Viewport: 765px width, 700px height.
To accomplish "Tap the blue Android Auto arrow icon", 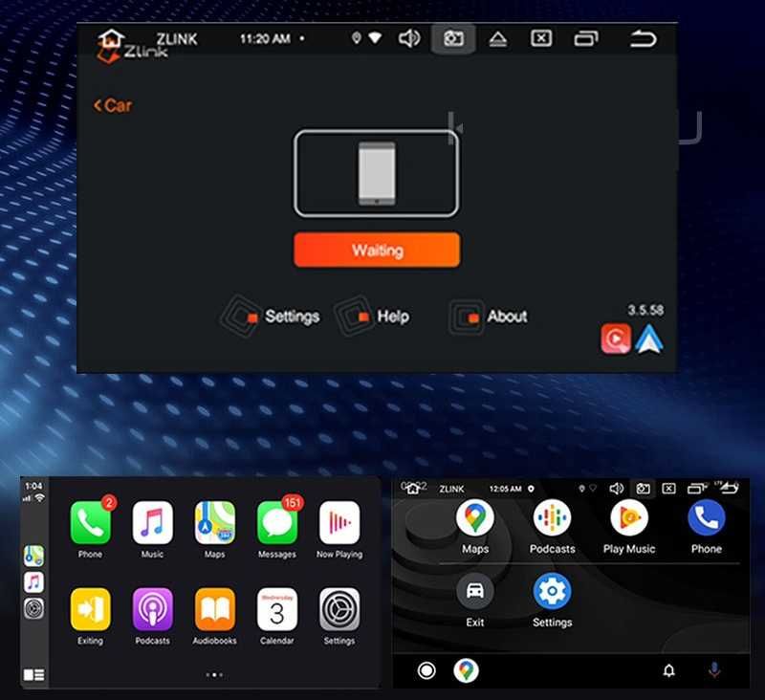I will [x=649, y=339].
